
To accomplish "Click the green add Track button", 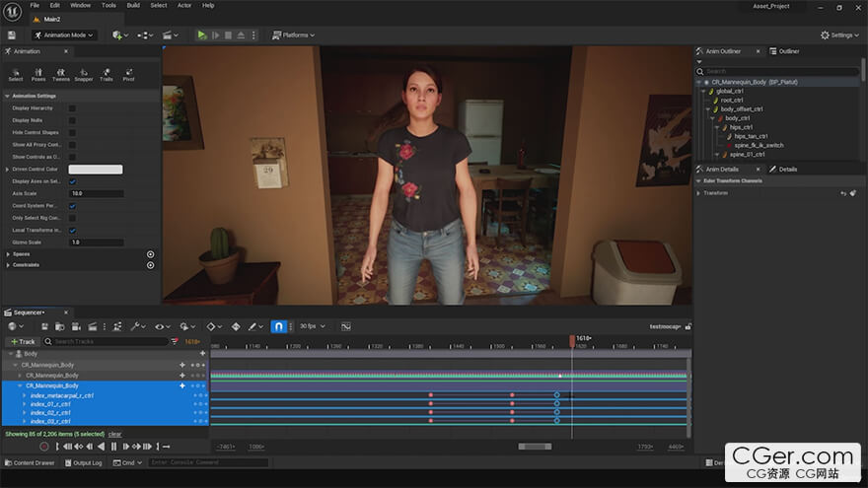I will click(x=22, y=341).
